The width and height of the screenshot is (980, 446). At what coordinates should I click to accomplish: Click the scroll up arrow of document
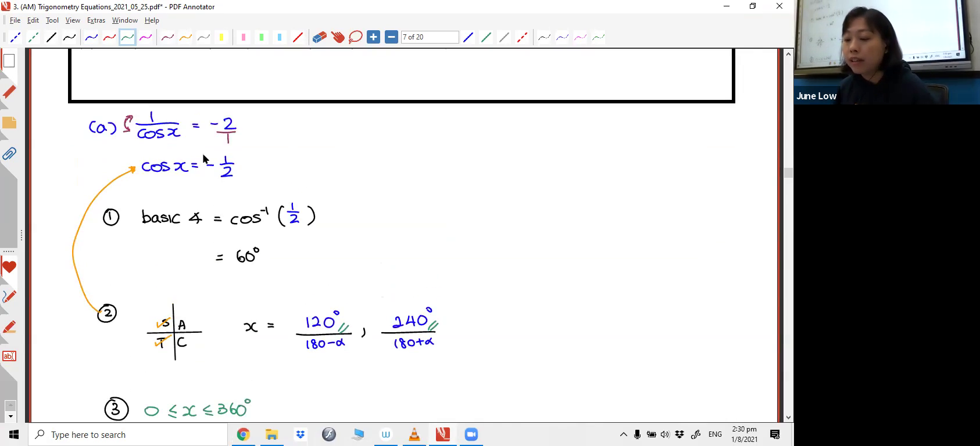(x=788, y=54)
